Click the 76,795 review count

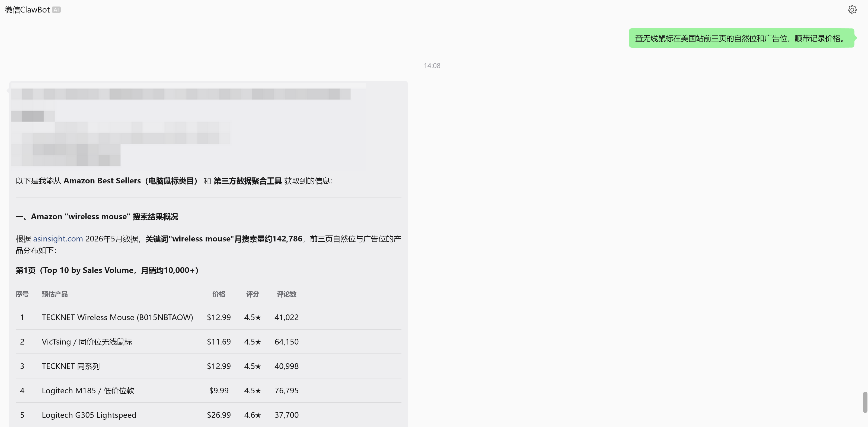(x=286, y=391)
